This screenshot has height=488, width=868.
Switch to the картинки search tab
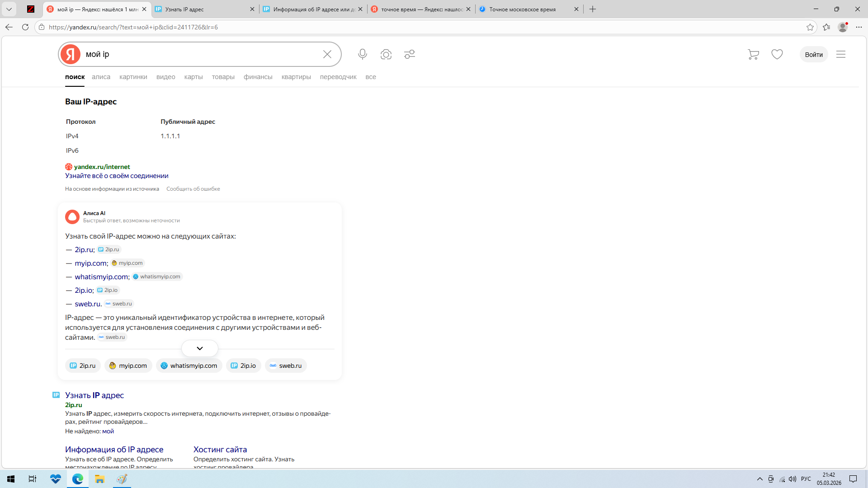133,77
